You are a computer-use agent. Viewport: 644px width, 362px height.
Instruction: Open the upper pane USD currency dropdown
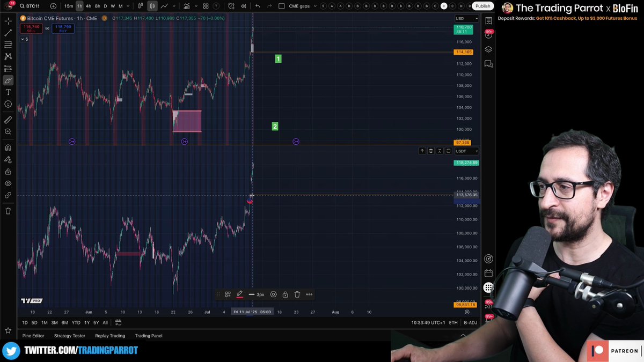[x=466, y=18]
